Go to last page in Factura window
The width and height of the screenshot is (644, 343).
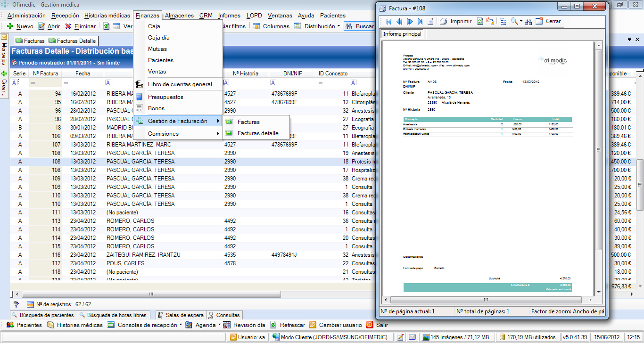pos(420,21)
